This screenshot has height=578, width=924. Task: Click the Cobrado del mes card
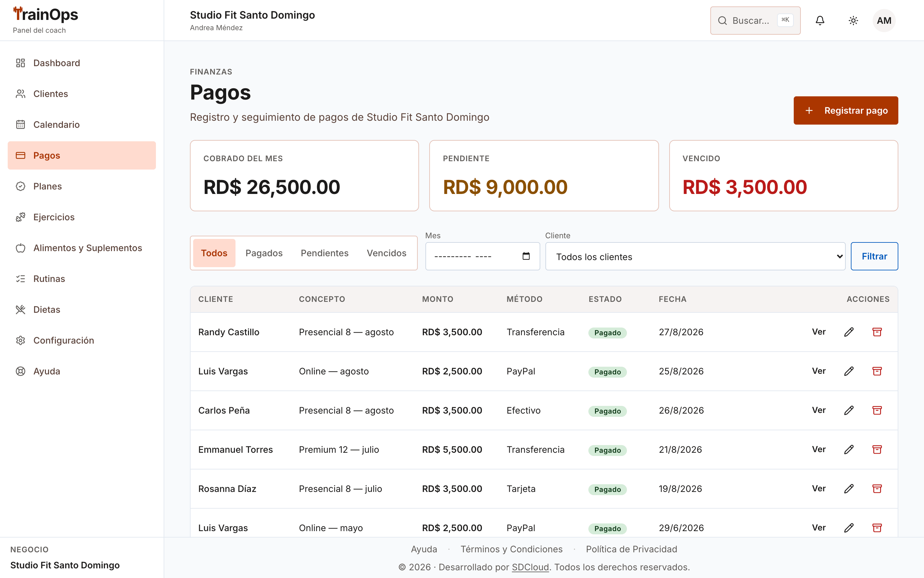pos(304,176)
